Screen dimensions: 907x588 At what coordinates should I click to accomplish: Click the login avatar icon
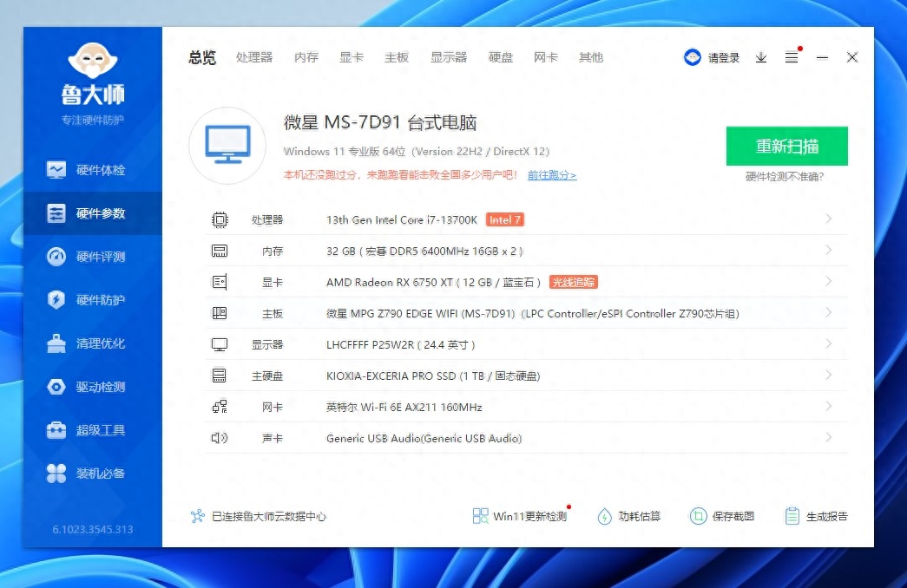pos(692,57)
